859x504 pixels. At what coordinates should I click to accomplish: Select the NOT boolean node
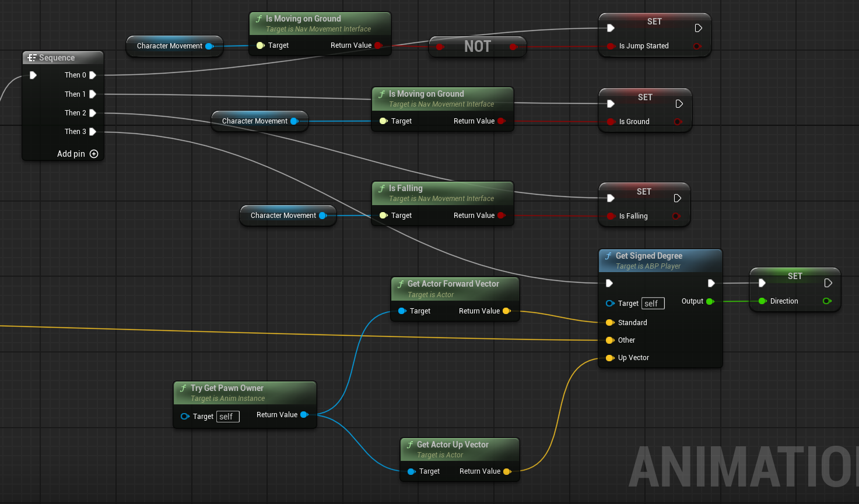click(x=478, y=47)
